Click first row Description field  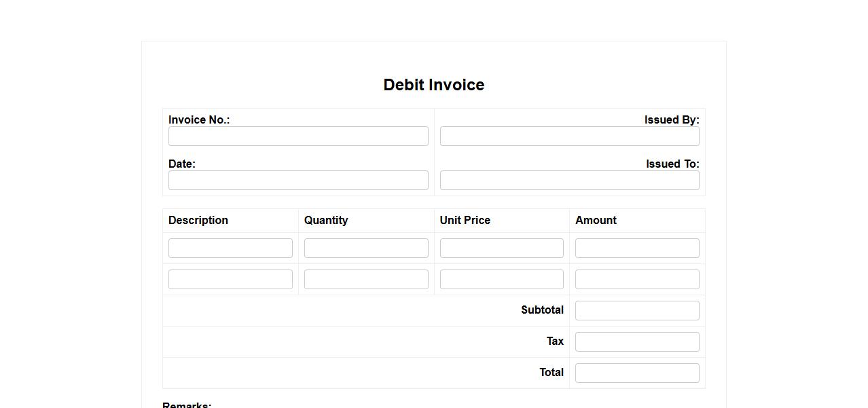coord(230,248)
